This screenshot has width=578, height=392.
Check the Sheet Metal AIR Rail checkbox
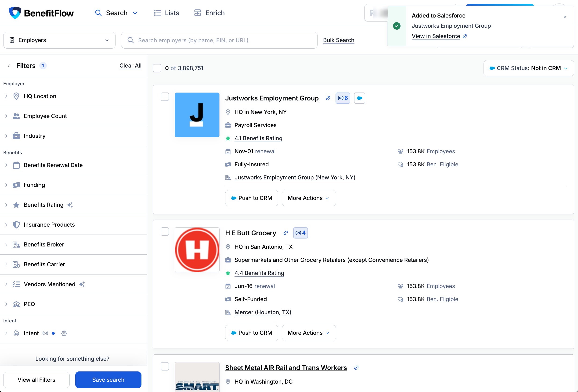(x=165, y=366)
